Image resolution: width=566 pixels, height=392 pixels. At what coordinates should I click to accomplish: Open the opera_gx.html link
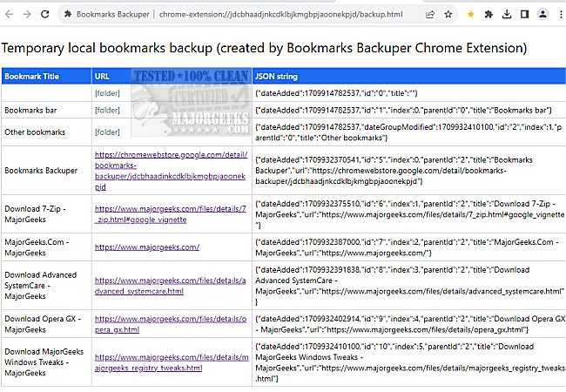point(171,325)
